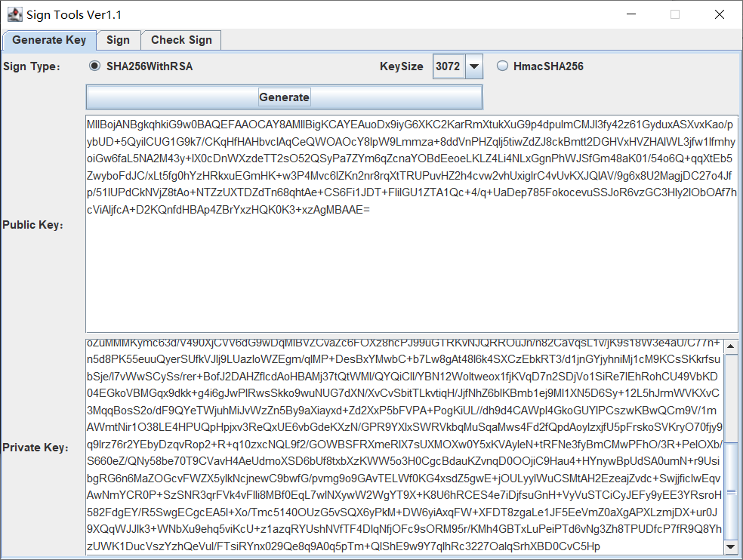Close the Sign Tools window
Viewport: 743px width, 560px height.
point(720,14)
